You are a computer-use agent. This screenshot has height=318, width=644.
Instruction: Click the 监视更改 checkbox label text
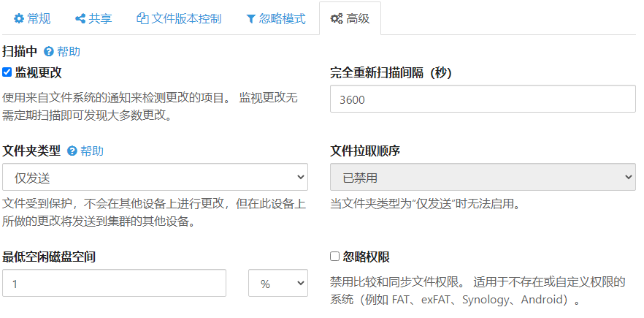click(38, 72)
